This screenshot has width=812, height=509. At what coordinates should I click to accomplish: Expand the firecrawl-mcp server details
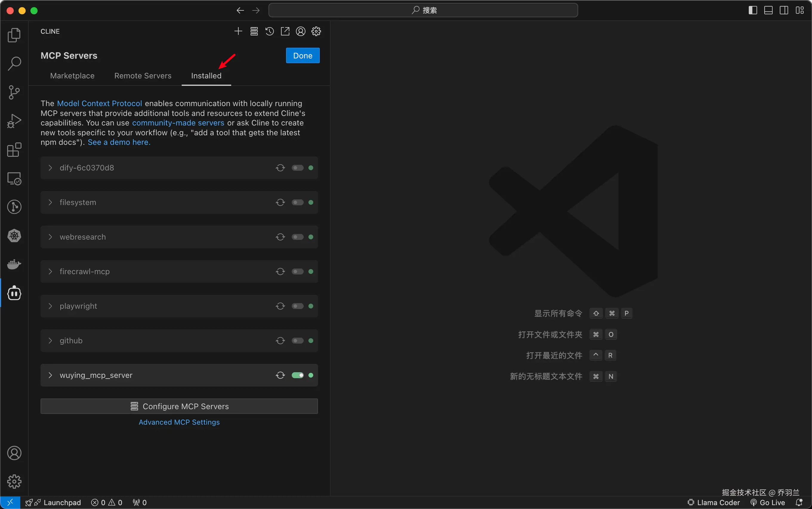click(x=50, y=271)
